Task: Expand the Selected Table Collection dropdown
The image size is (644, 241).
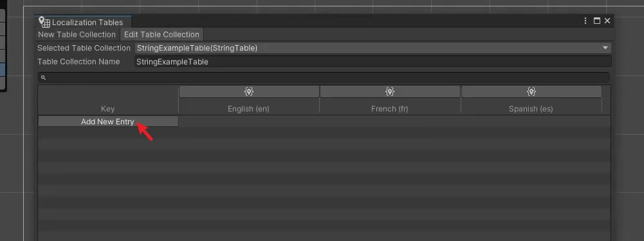Action: click(373, 48)
